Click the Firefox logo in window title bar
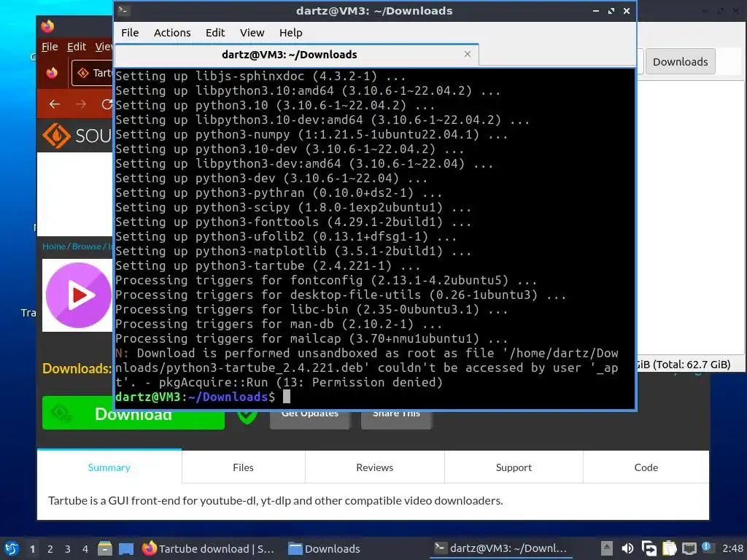Image resolution: width=747 pixels, height=560 pixels. tap(47, 27)
